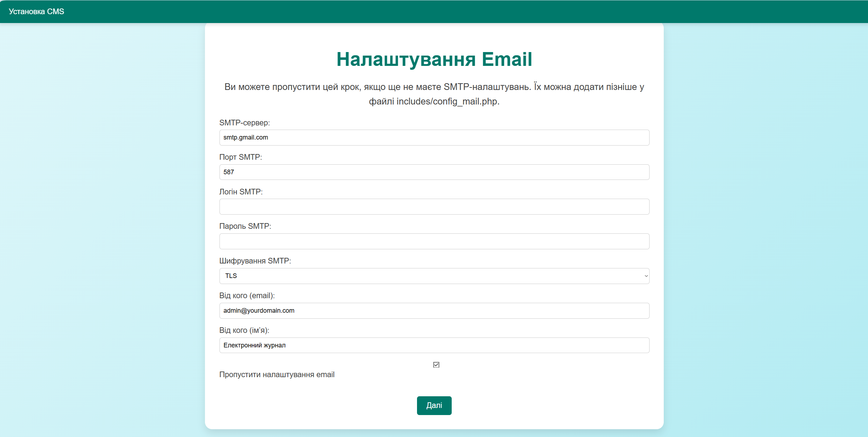868x437 pixels.
Task: Click the 'Порт SMTP:' label
Action: (240, 157)
